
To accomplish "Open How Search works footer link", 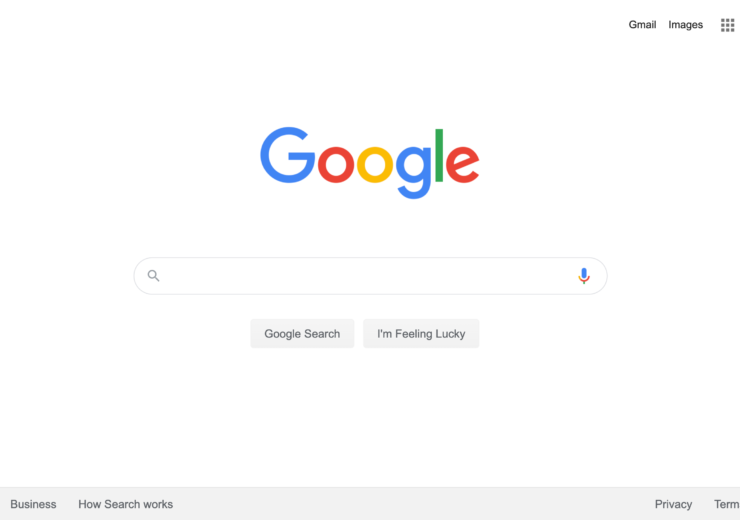I will coord(126,504).
